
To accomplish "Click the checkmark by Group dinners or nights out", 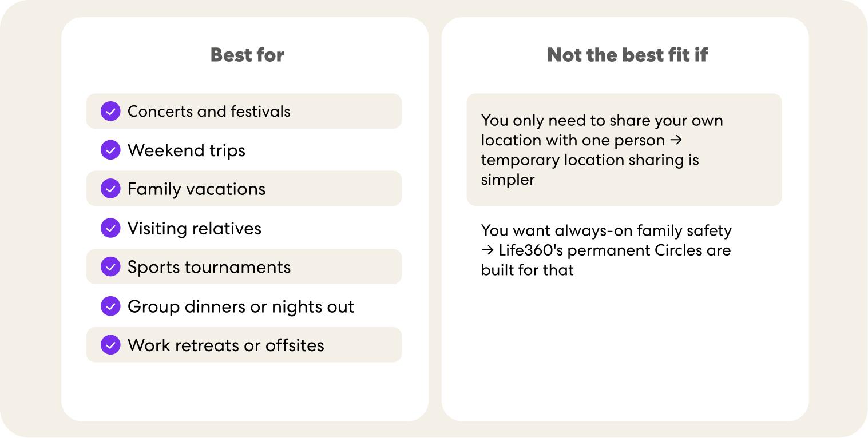I will click(110, 306).
